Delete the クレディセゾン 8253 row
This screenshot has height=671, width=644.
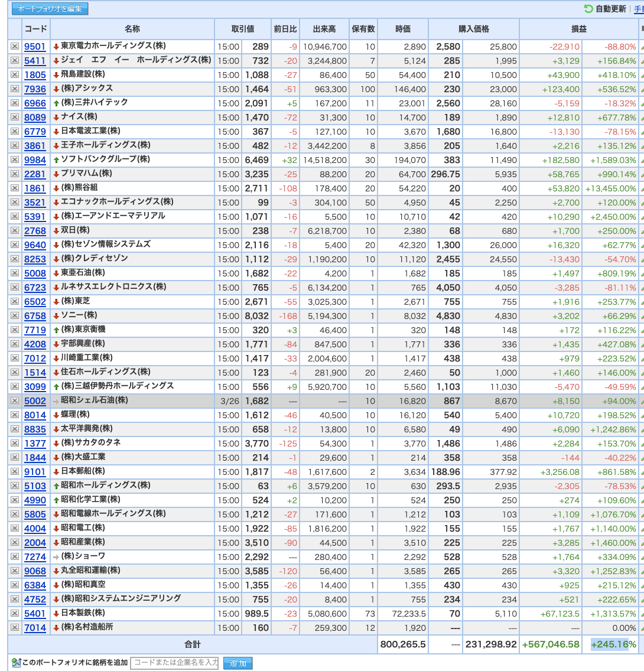[15, 259]
